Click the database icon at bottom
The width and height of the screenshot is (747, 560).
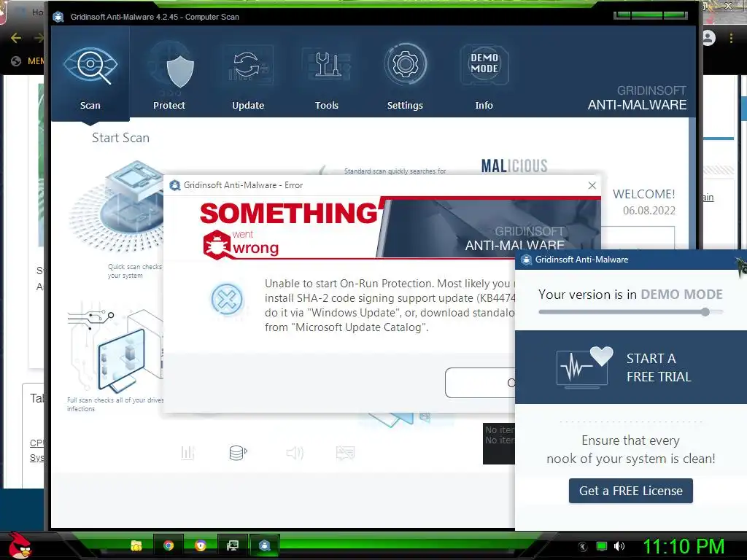click(239, 452)
